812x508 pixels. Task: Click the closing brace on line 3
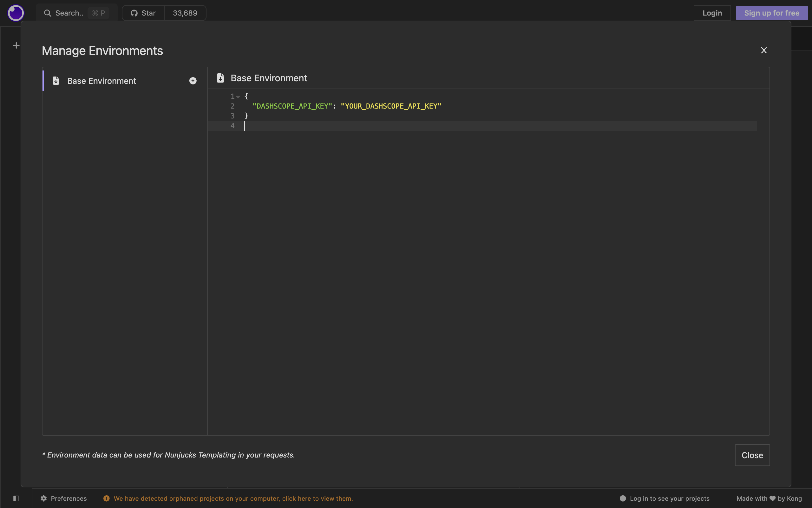(246, 116)
